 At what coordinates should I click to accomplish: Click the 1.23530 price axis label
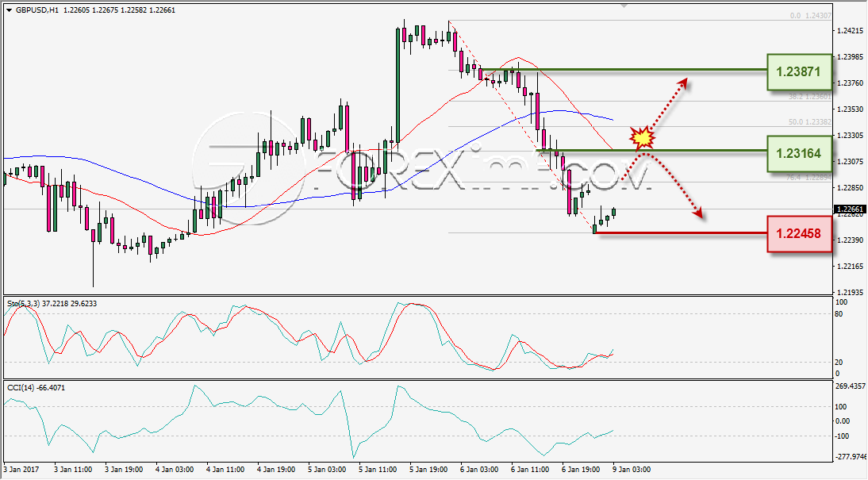click(x=851, y=109)
